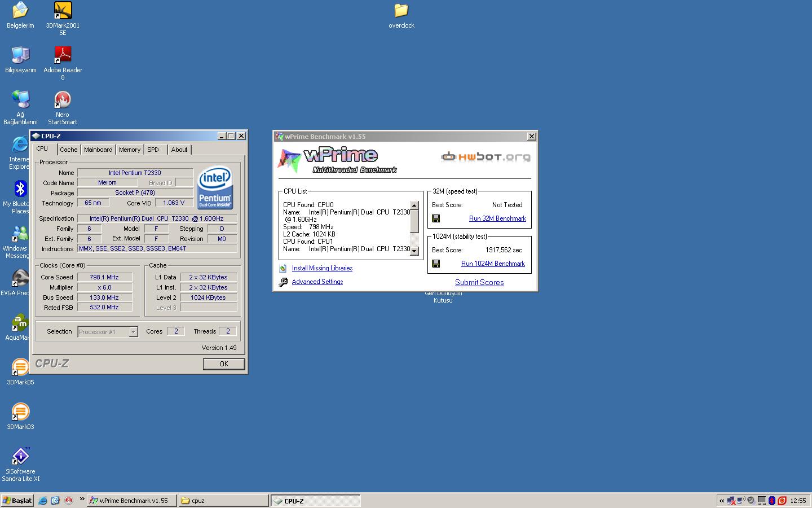Open the Memory tab in CPU-Z
This screenshot has height=508, width=812.
point(130,150)
